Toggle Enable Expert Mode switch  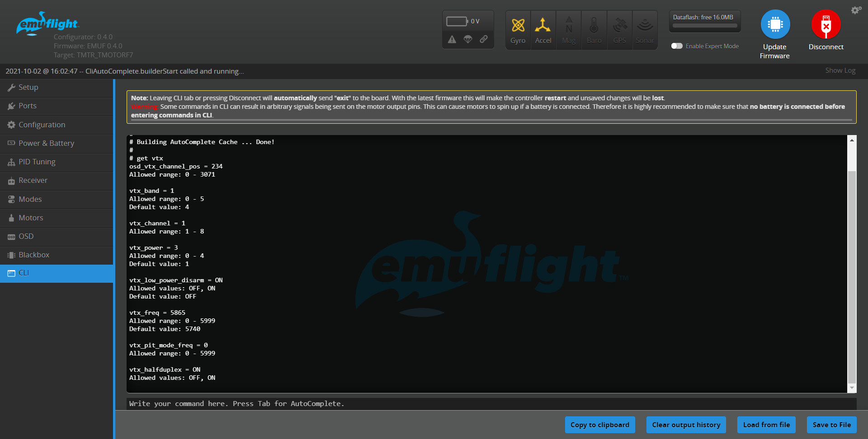click(677, 46)
